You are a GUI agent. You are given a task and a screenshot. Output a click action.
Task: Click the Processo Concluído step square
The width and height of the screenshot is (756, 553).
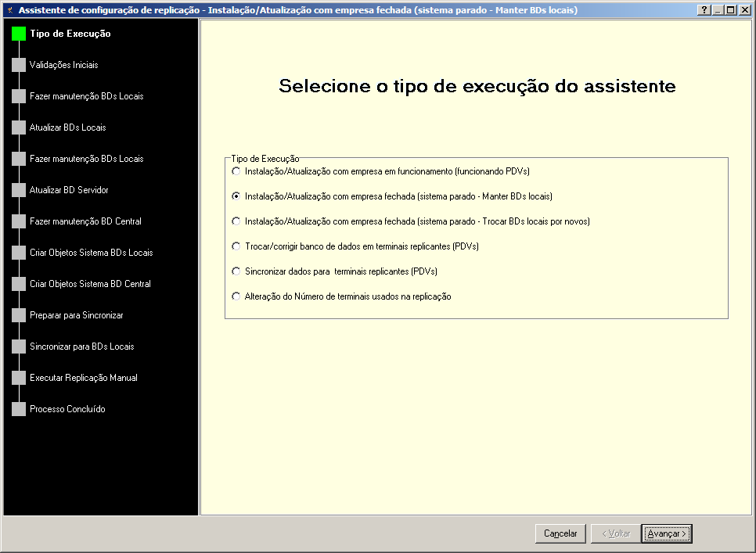click(19, 409)
